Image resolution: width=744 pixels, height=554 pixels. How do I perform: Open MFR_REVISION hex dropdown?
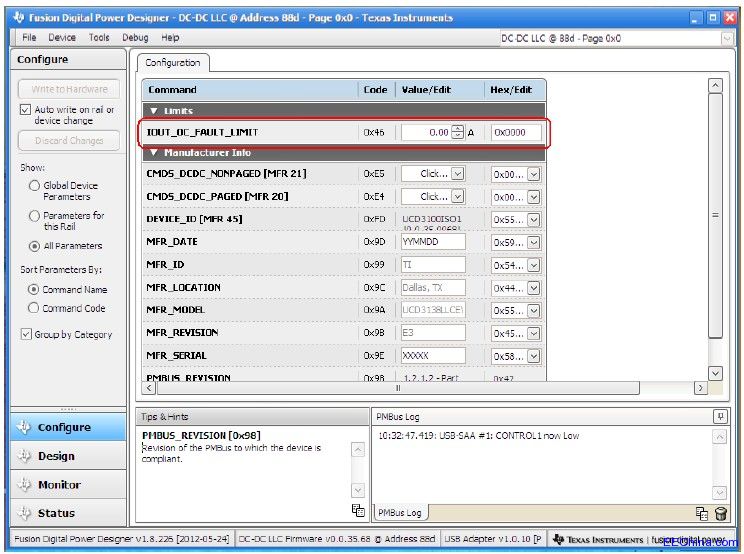[534, 333]
